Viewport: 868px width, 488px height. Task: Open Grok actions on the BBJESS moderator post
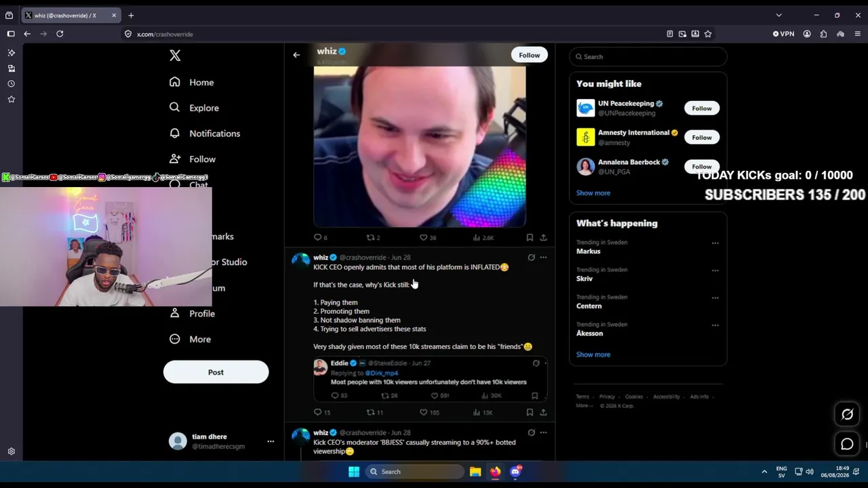coord(531,432)
